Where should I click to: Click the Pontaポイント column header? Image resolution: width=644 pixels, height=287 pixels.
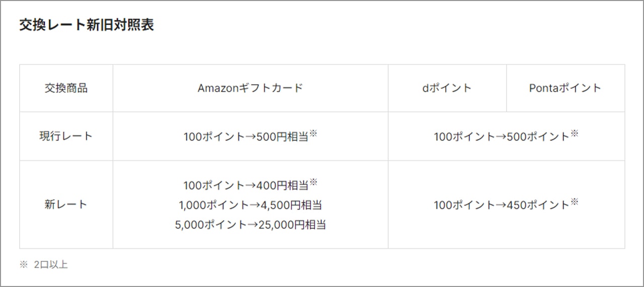point(565,88)
